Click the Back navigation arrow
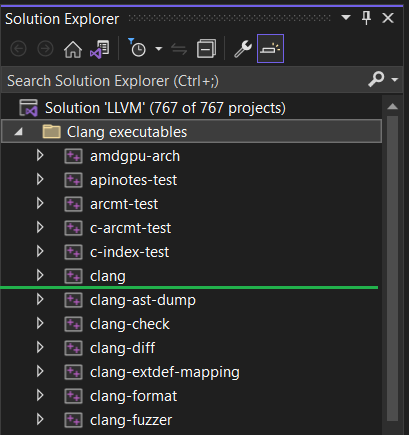 18,49
